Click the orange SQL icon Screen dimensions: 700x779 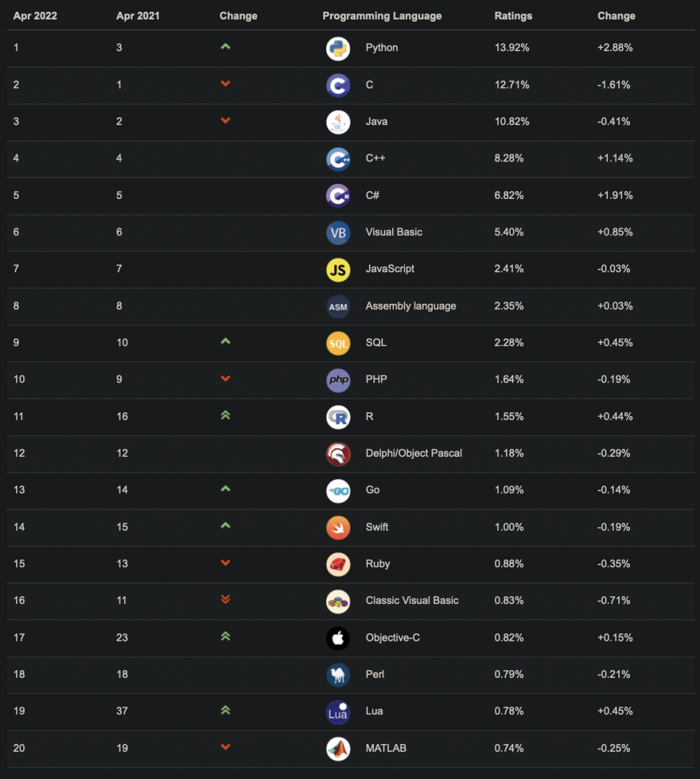pos(338,343)
